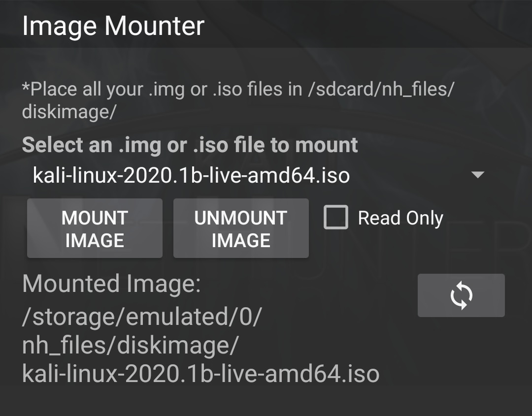Image resolution: width=532 pixels, height=416 pixels.
Task: Tap the mounted ISO filename at the bottom
Action: click(x=200, y=374)
